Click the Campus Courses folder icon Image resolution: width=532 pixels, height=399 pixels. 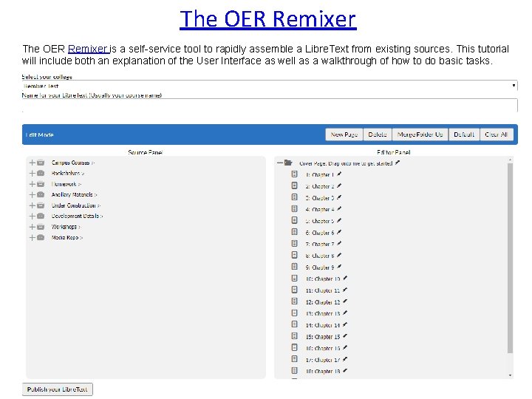click(41, 163)
